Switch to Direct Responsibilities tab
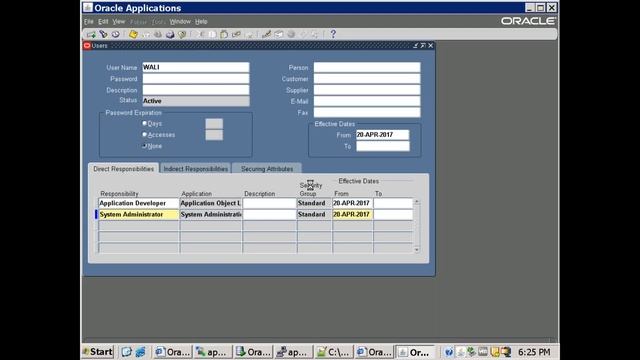 123,169
